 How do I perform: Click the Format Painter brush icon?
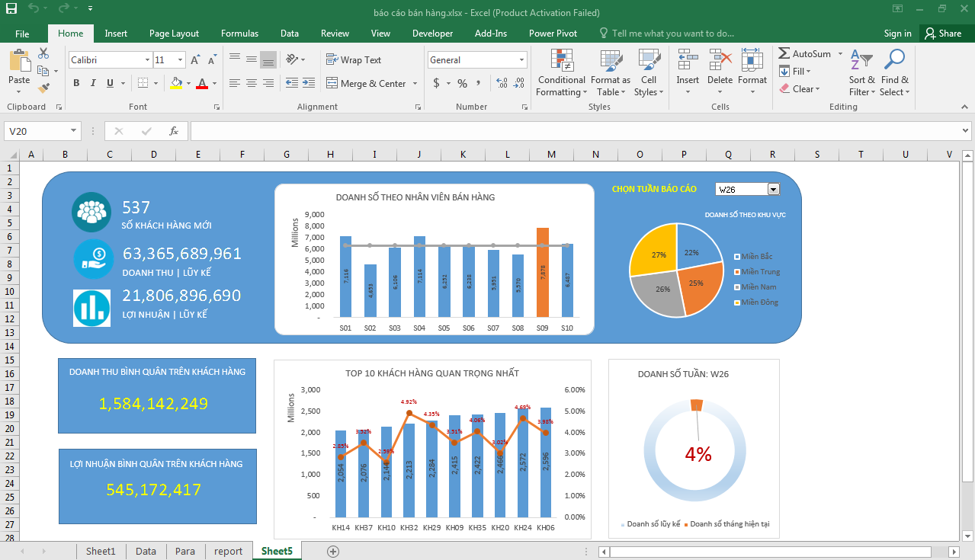pos(43,88)
